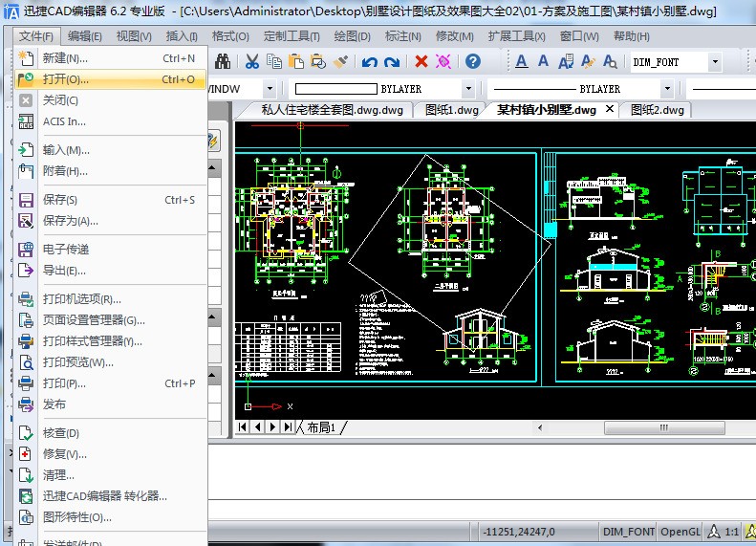
Task: Choose 关闭(C) from File menu
Action: point(111,100)
